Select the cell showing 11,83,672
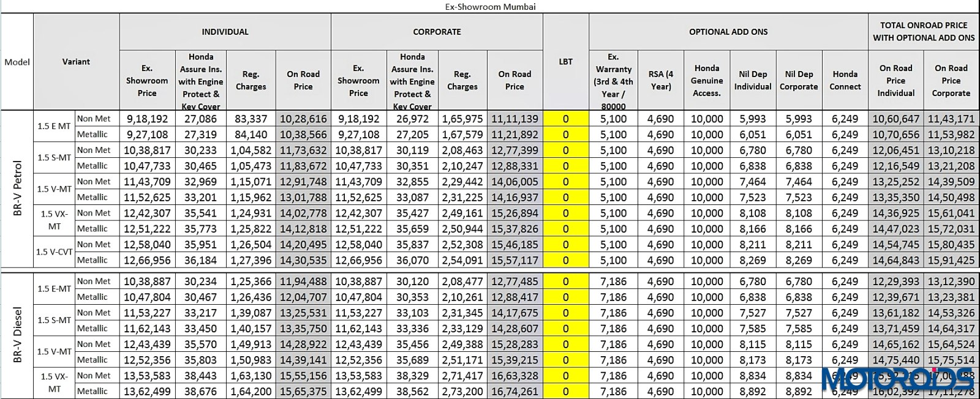Image resolution: width=980 pixels, height=399 pixels. pos(303,166)
